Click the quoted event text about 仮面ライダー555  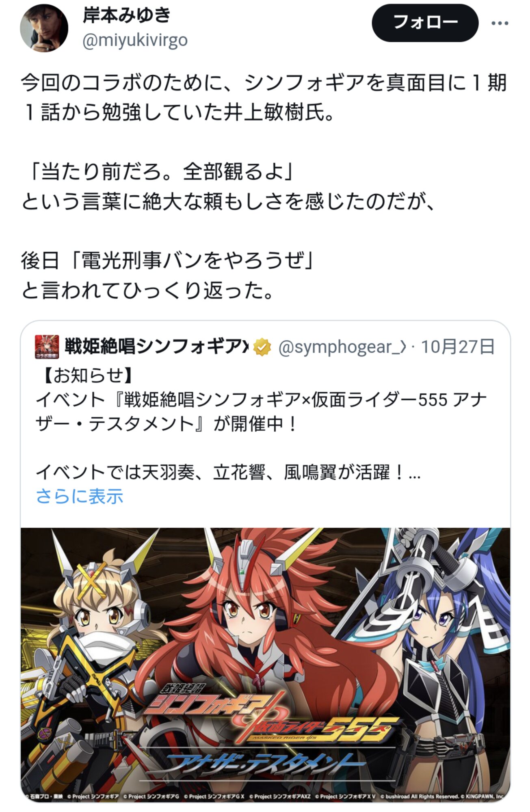tap(261, 412)
